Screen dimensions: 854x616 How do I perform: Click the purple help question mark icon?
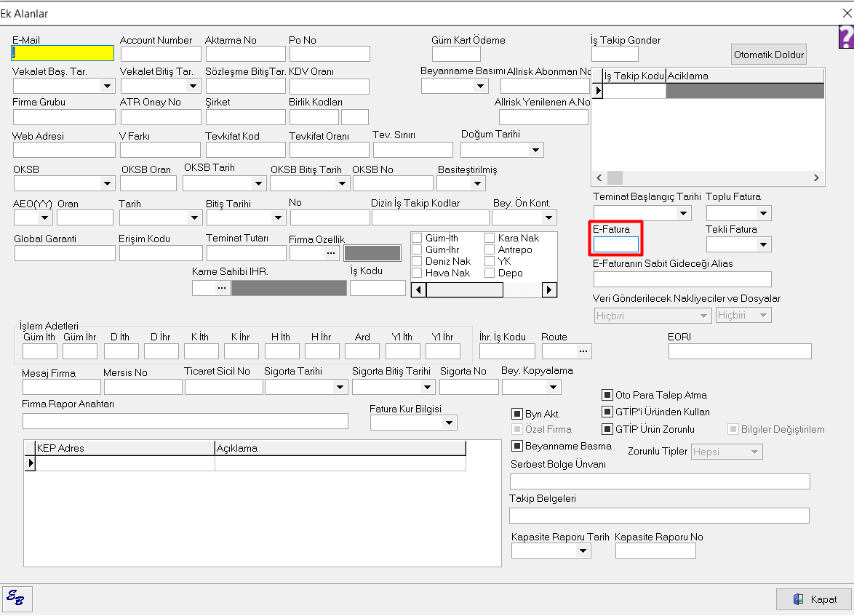[x=846, y=37]
